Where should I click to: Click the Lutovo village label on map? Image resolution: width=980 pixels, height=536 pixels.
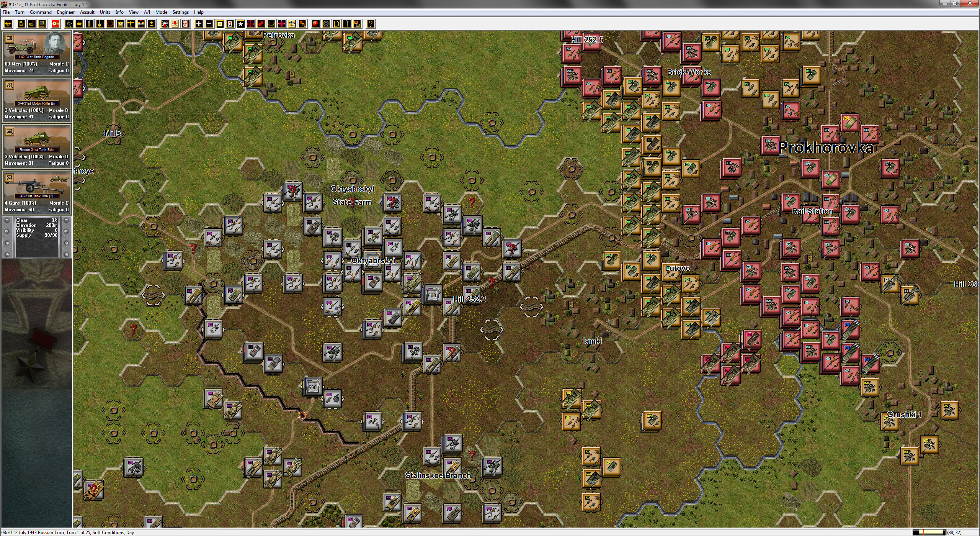(677, 268)
